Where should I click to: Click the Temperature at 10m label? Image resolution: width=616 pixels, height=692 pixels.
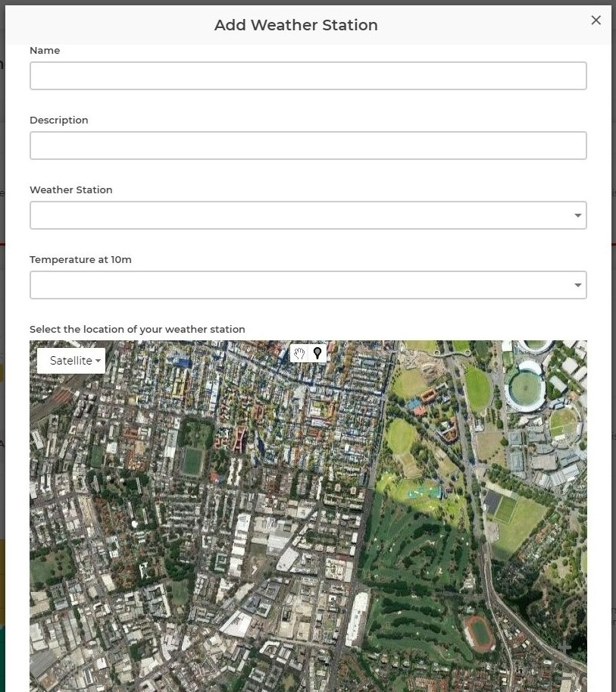[x=80, y=259]
